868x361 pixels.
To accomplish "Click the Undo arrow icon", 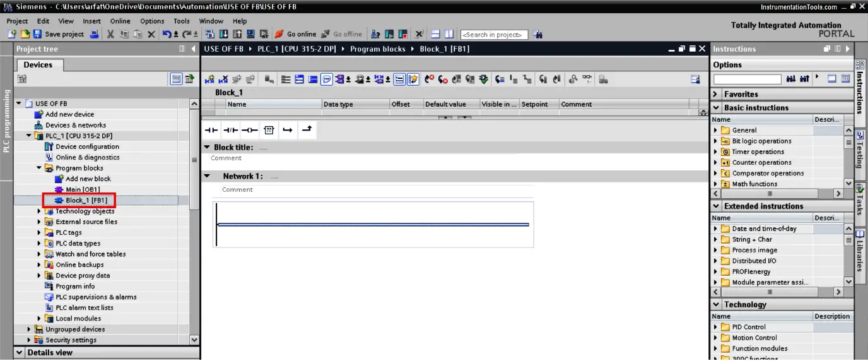I will point(167,34).
